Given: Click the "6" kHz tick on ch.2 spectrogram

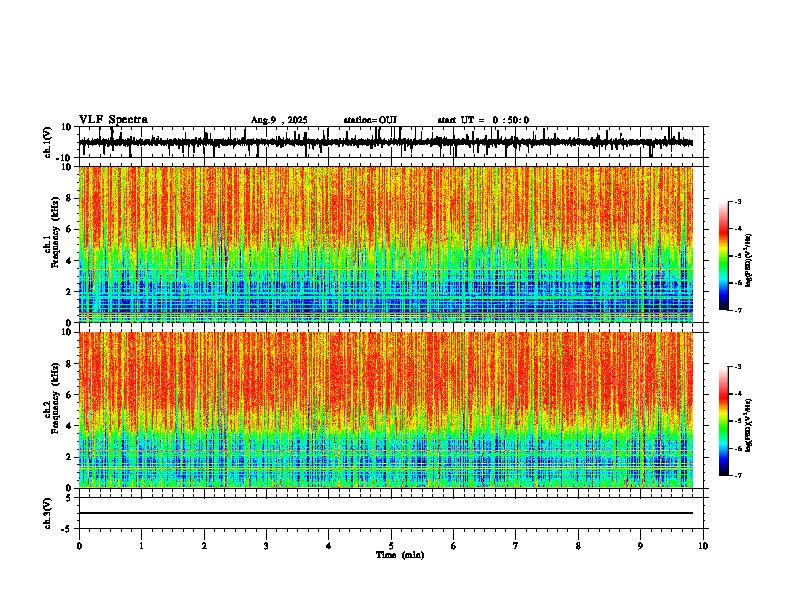Looking at the screenshot, I should coord(69,395).
